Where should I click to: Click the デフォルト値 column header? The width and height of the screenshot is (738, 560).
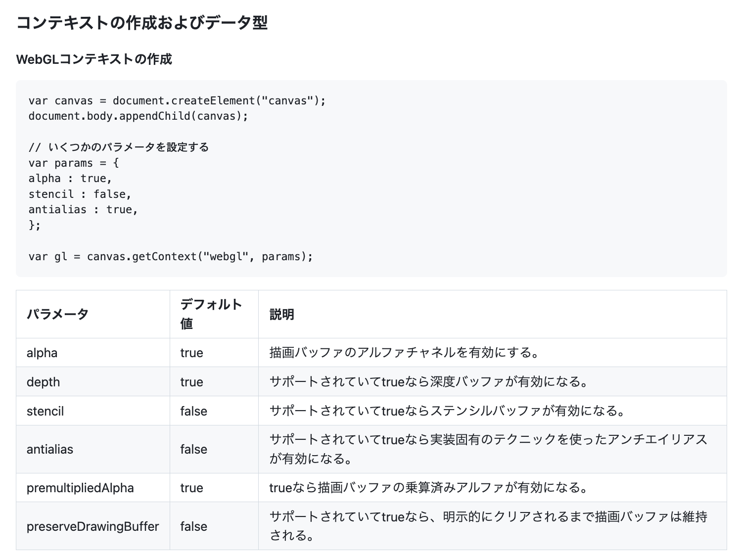tap(211, 314)
